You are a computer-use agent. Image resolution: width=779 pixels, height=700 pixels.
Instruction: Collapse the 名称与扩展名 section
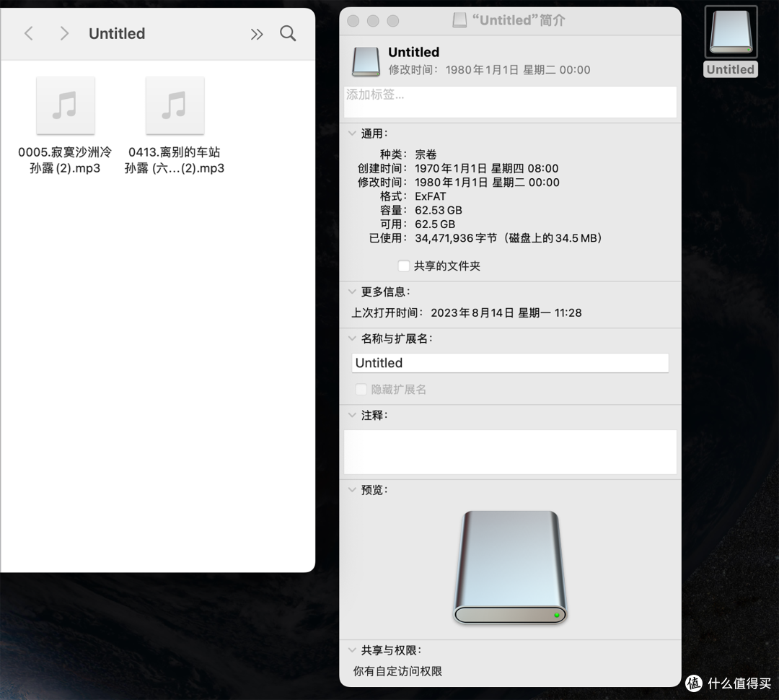tap(352, 338)
